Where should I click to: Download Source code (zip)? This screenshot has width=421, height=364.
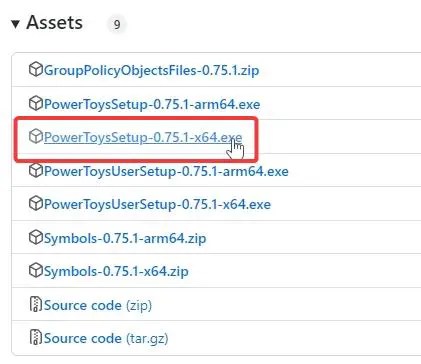98,305
